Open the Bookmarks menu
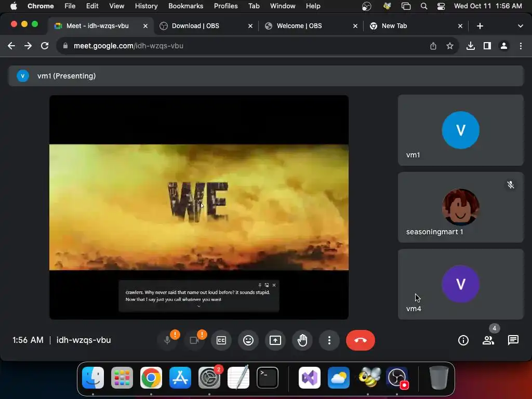The width and height of the screenshot is (532, 399). (x=186, y=6)
